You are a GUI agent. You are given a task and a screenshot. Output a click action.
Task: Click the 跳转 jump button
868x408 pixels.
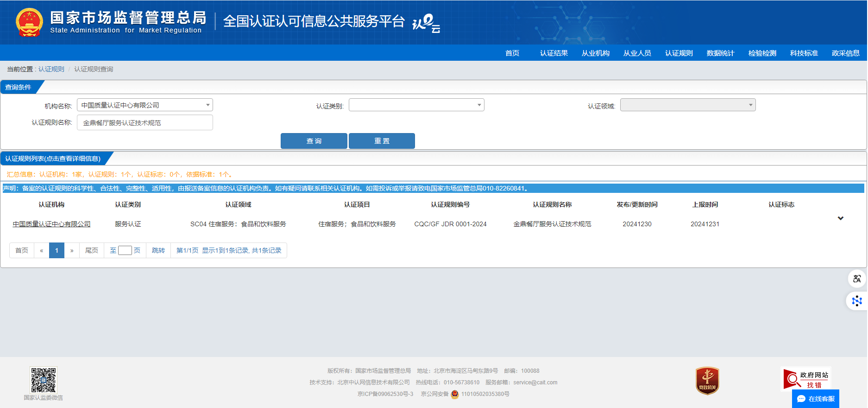tap(158, 250)
